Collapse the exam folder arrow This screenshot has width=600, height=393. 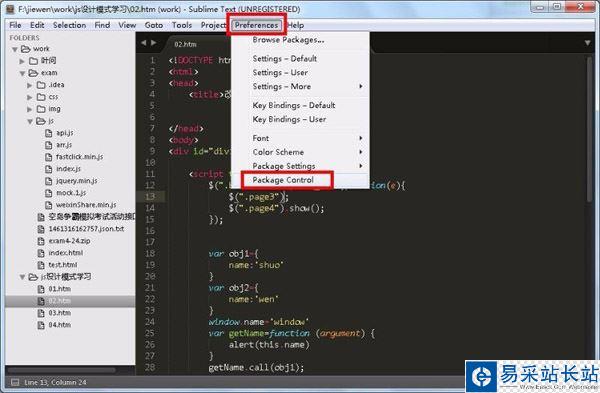22,73
